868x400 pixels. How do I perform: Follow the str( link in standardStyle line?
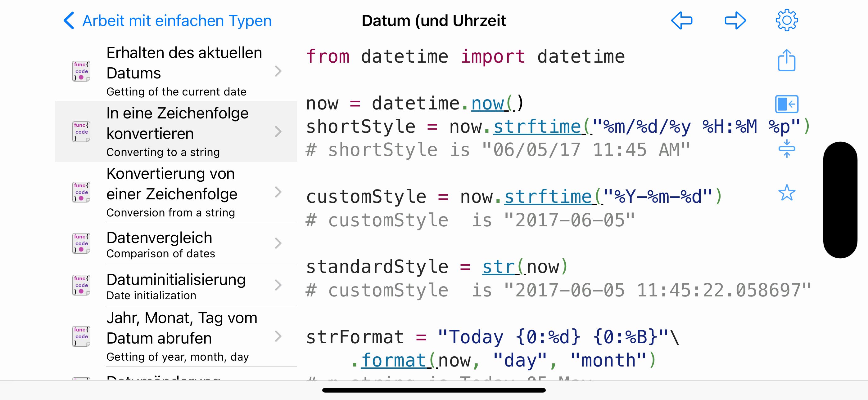tap(504, 267)
